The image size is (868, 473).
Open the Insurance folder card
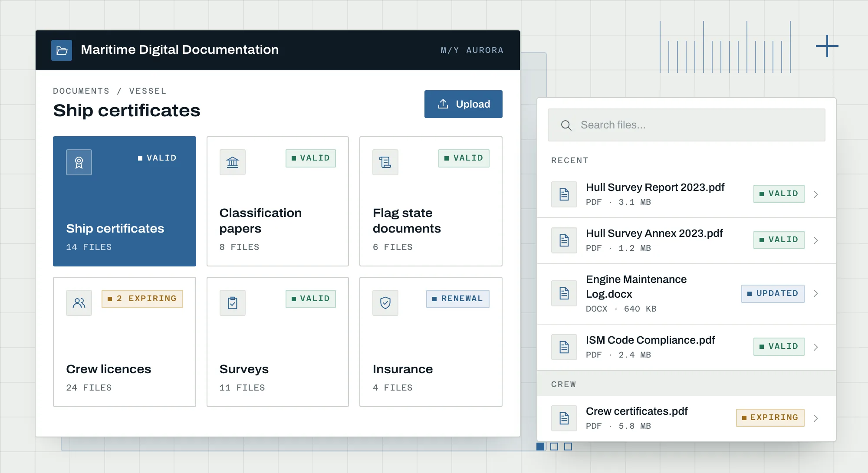tap(431, 342)
